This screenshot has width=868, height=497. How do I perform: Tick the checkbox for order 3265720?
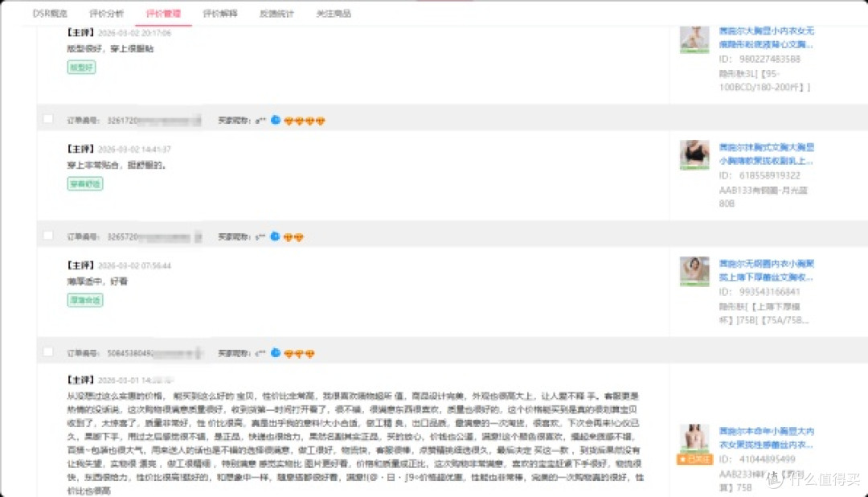click(x=48, y=236)
